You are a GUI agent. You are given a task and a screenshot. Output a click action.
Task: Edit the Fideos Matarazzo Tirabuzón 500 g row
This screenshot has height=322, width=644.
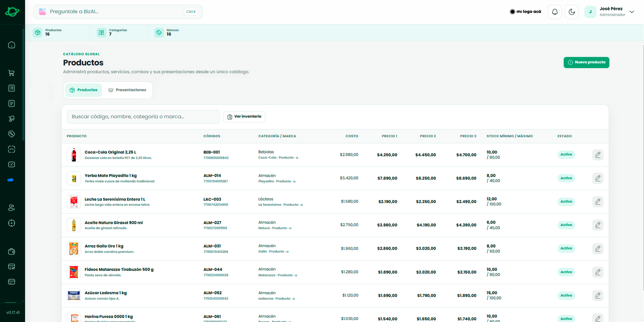tap(598, 272)
